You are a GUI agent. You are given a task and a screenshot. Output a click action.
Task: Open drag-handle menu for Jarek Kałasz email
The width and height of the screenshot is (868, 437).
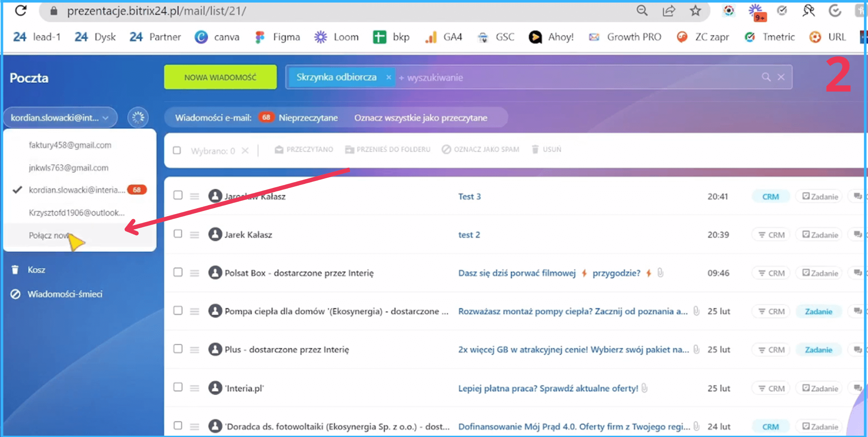[195, 235]
